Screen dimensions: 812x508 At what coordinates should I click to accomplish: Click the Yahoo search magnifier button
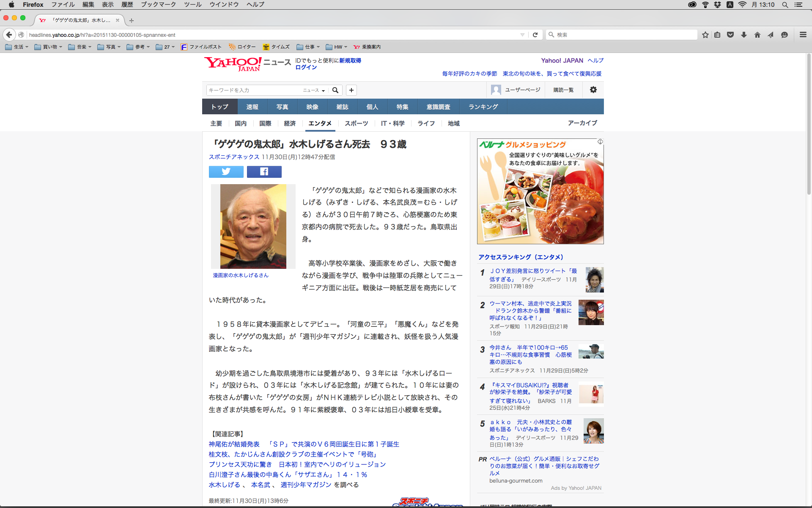coord(335,90)
